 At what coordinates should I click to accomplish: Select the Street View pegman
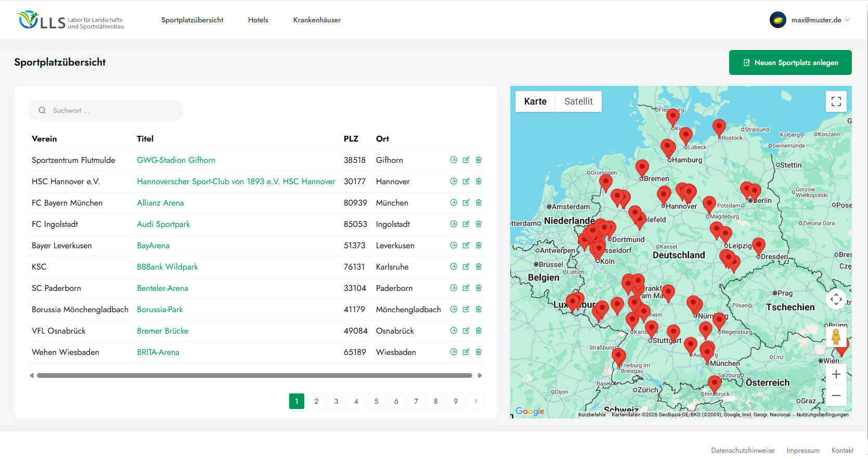836,337
